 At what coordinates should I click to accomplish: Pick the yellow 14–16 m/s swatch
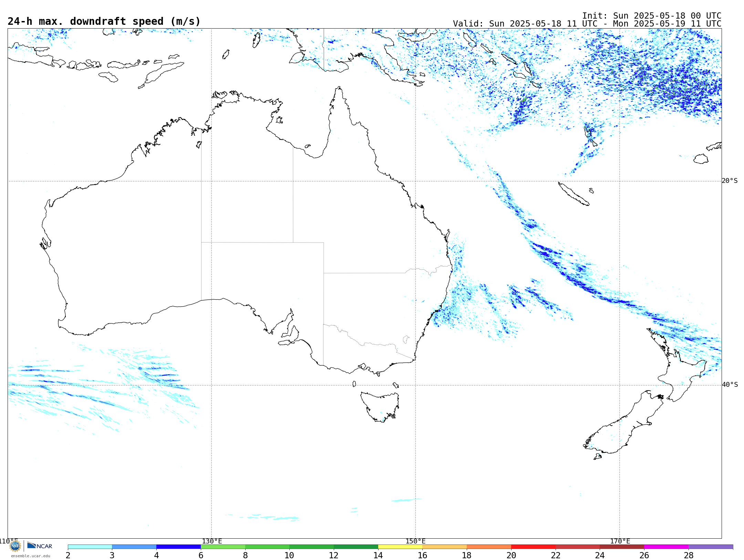pyautogui.click(x=400, y=547)
